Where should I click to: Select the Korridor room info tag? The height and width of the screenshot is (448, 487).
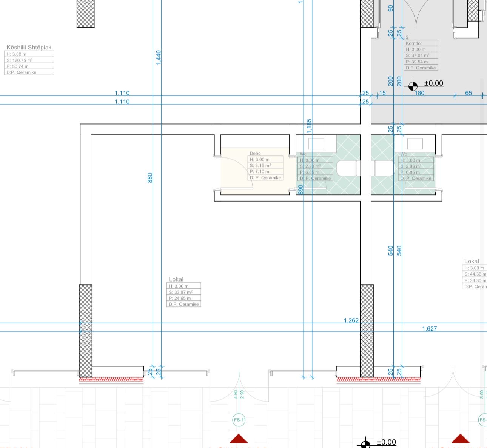click(421, 55)
